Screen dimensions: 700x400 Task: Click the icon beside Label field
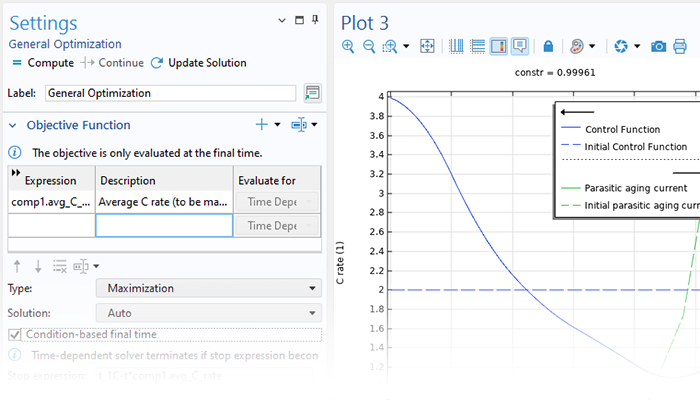click(x=312, y=93)
